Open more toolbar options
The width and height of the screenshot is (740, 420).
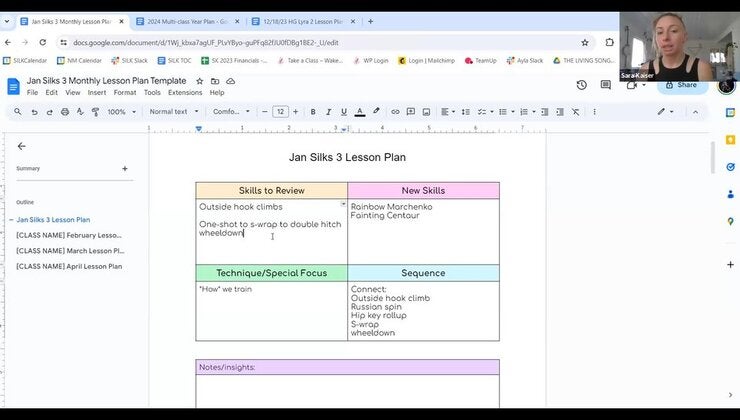[594, 112]
